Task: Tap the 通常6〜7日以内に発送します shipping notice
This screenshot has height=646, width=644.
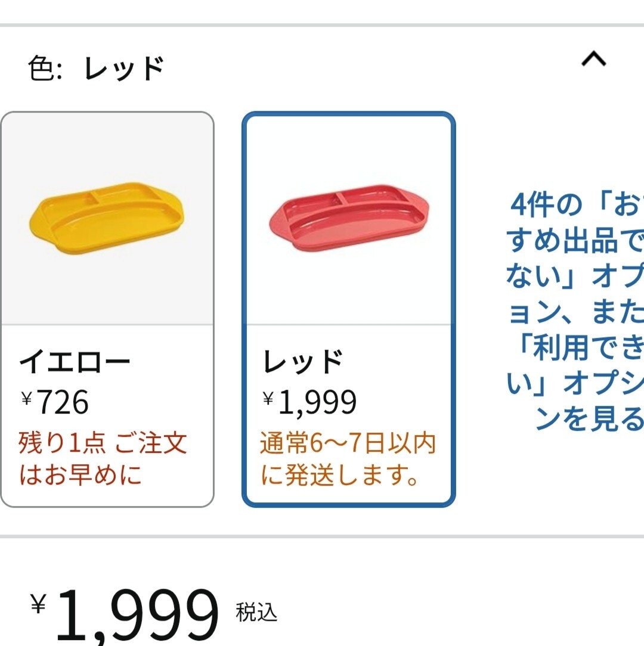Action: click(x=348, y=458)
